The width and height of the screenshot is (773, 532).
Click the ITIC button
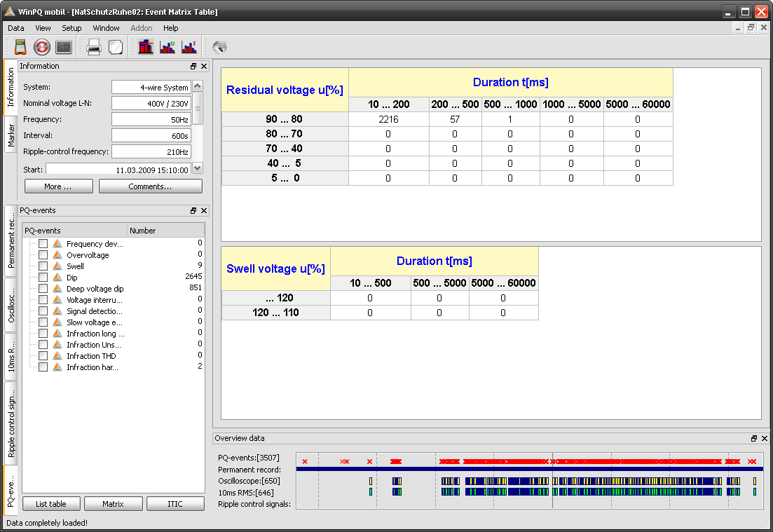175,504
